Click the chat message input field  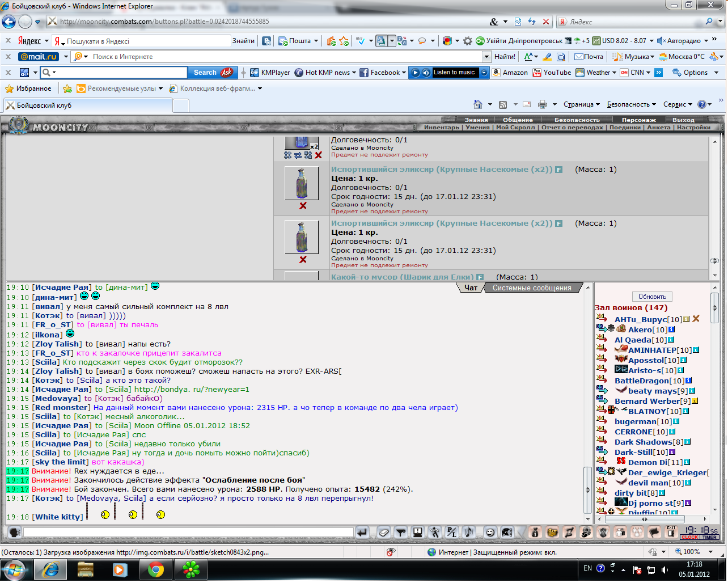click(x=188, y=533)
